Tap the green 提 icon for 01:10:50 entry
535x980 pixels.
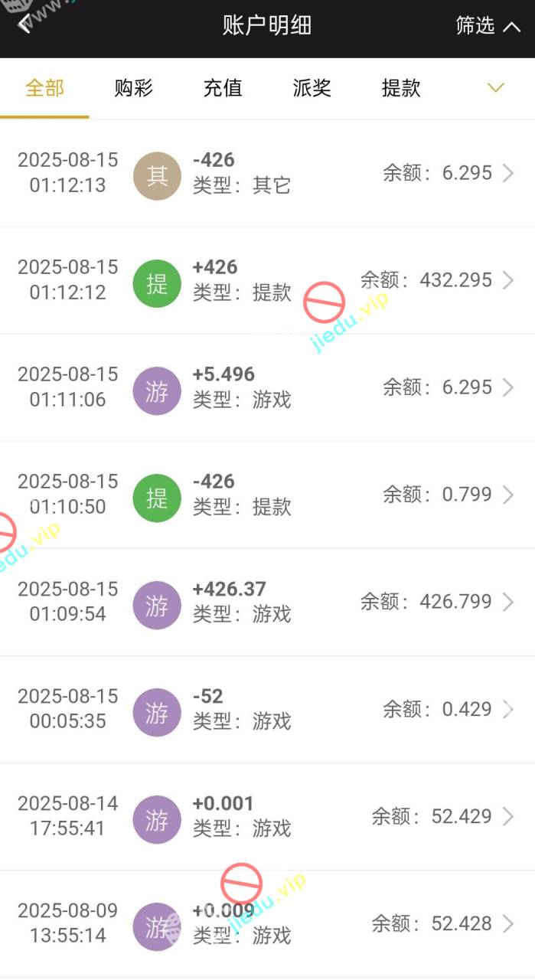click(157, 498)
